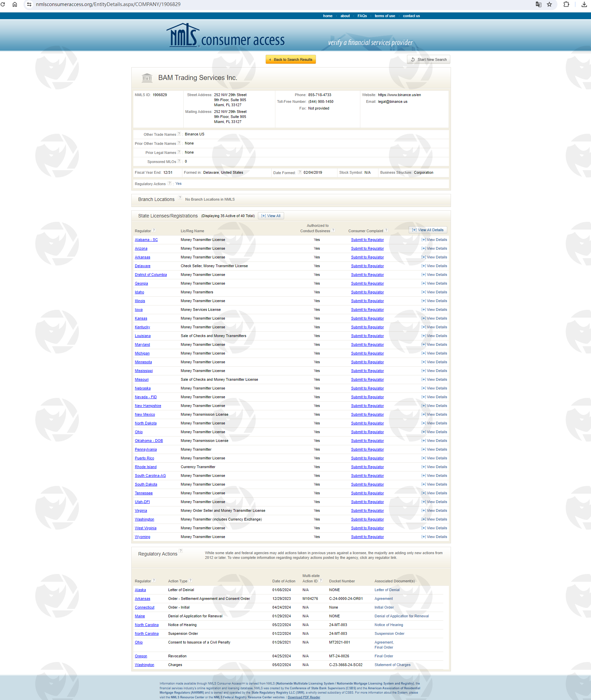This screenshot has width=591, height=700.
Task: Click the browser reload icon
Action: [3, 4]
